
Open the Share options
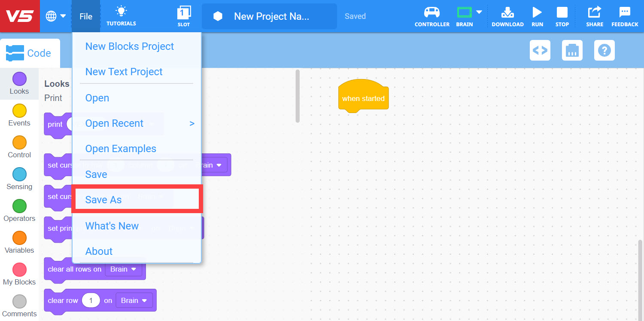click(594, 16)
